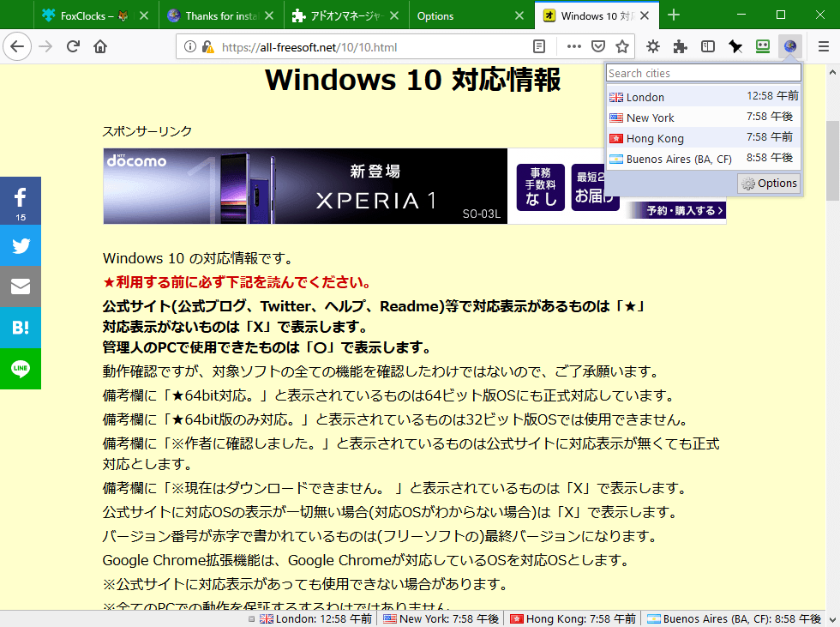Viewport: 840px width, 627px height.
Task: Toggle the sidebar panel icon
Action: click(708, 46)
